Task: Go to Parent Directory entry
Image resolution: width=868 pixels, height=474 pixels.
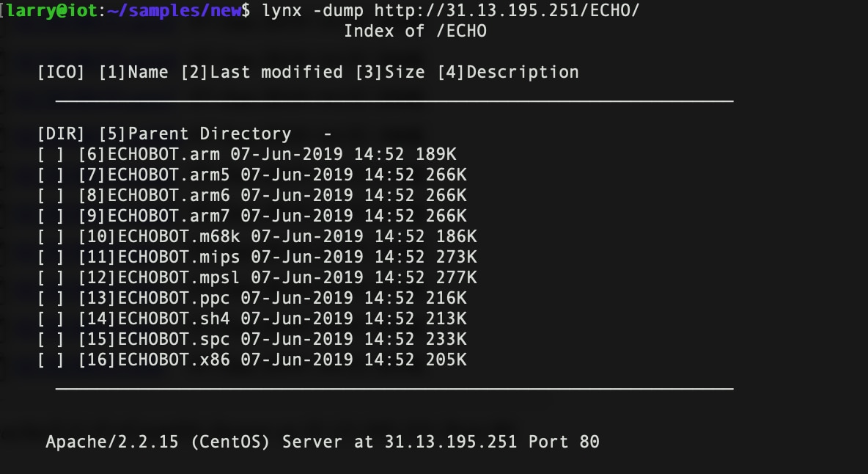Action: (209, 134)
